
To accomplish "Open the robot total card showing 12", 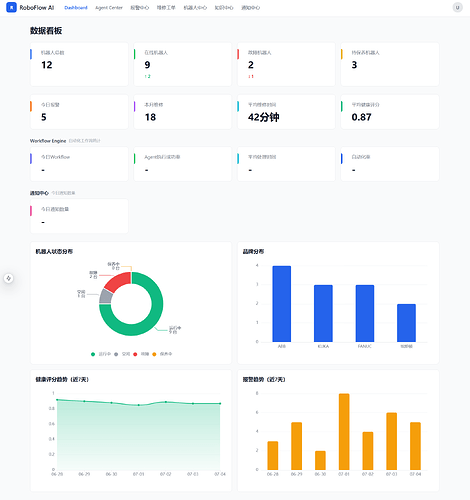I will coord(79,64).
